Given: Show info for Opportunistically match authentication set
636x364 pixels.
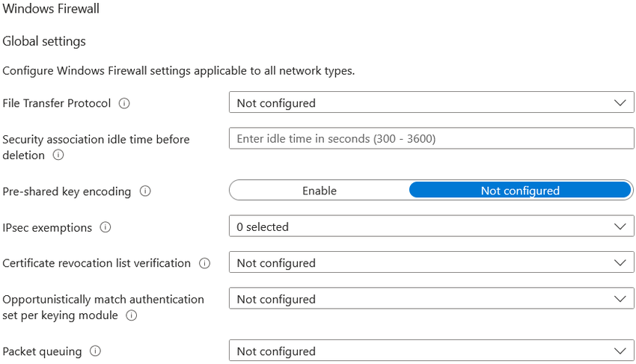Looking at the screenshot, I should [132, 315].
